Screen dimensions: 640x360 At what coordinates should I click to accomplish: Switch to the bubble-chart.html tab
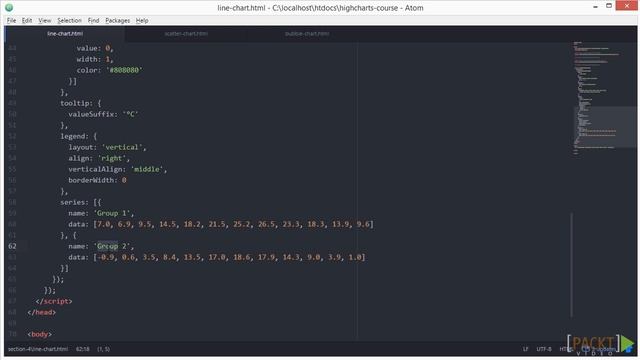point(307,34)
